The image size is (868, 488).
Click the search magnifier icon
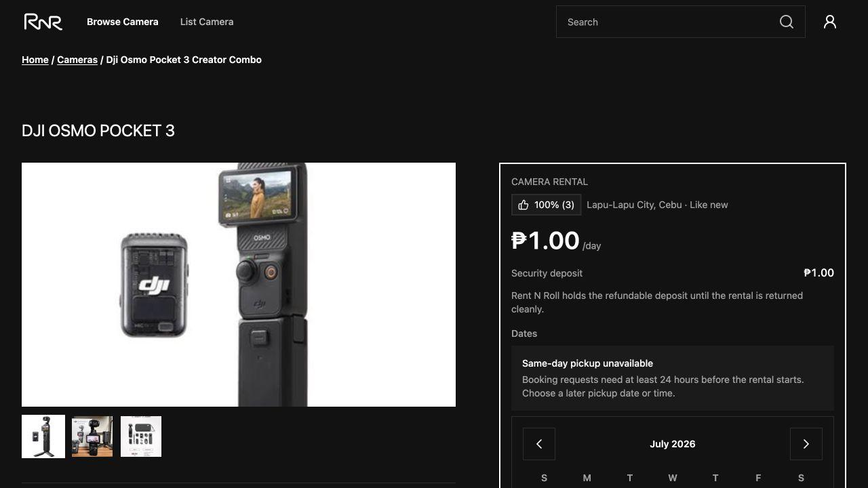[x=787, y=22]
